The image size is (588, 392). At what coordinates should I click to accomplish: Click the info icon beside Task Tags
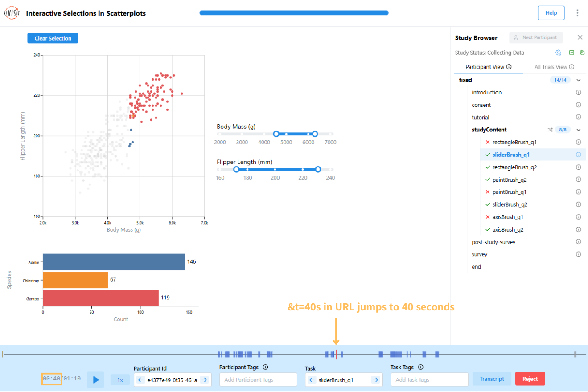420,367
